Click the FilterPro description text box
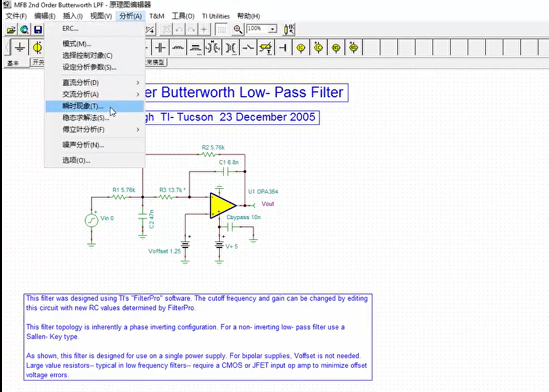This screenshot has height=392, width=549. pyautogui.click(x=198, y=337)
